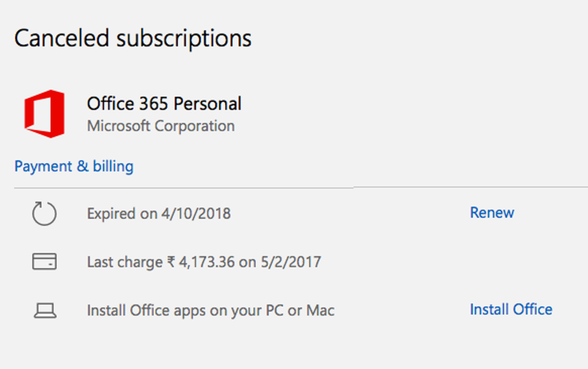Click the laptop device icon
Screen dimensions: 588x369
(x=45, y=310)
